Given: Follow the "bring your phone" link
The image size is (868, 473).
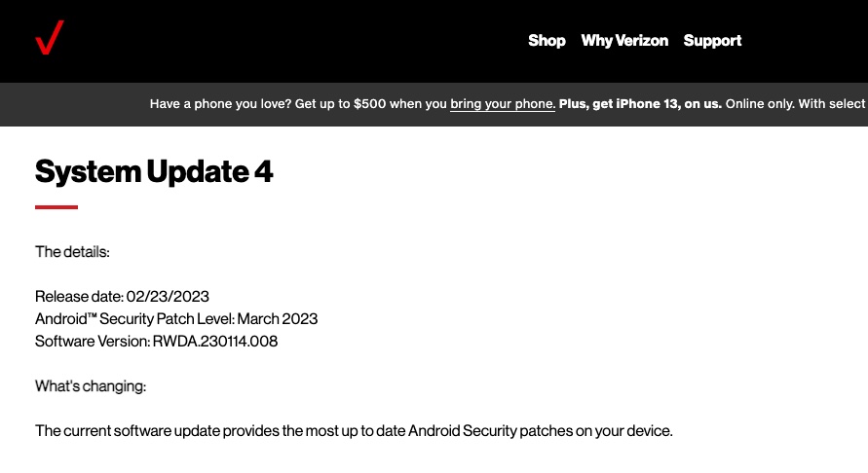Looking at the screenshot, I should tap(503, 104).
